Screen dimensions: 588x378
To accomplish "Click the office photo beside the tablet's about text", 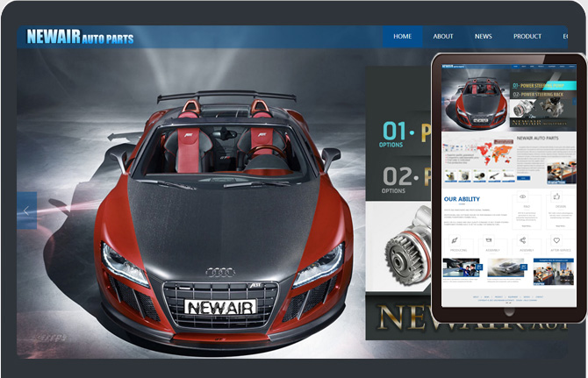I will [562, 172].
